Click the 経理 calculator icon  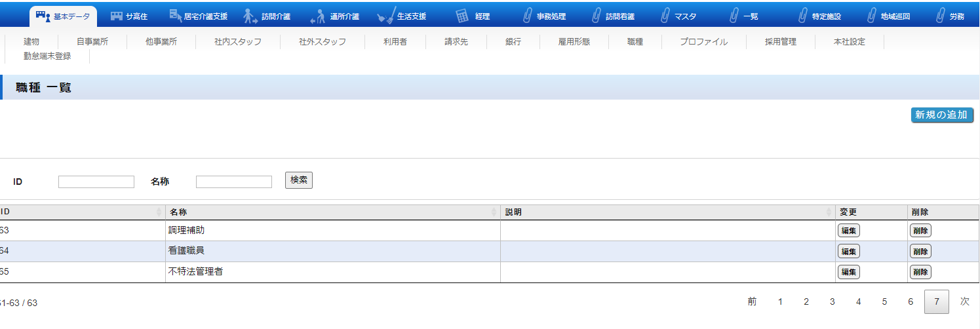(461, 16)
